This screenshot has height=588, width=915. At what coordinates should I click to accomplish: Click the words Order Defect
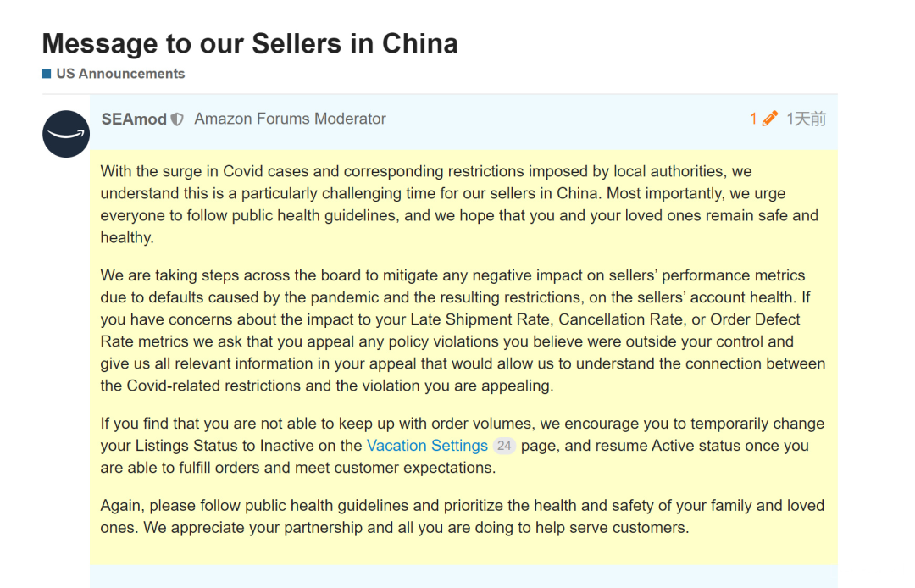755,319
